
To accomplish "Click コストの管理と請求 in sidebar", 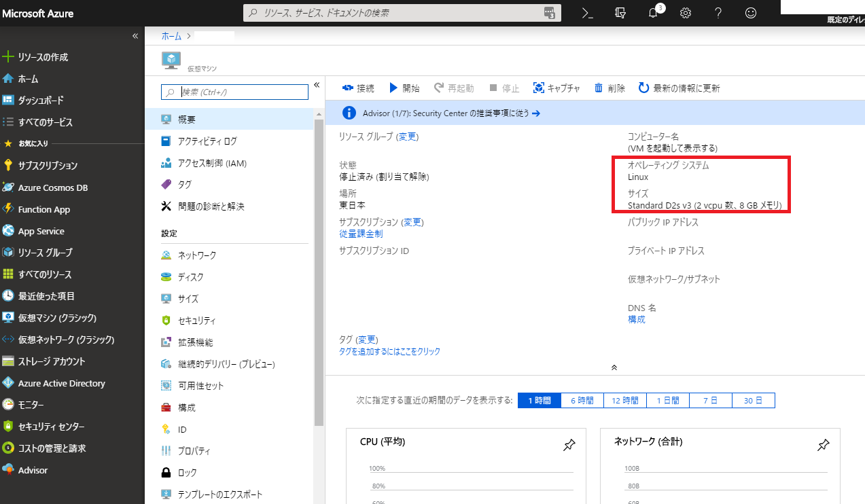I will tap(72, 448).
